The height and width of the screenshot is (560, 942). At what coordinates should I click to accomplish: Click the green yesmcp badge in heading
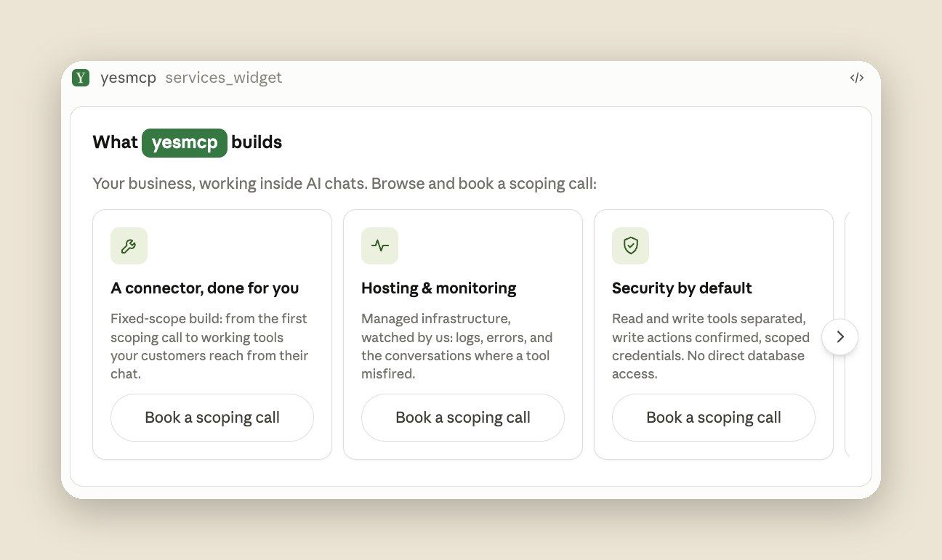[x=185, y=142]
